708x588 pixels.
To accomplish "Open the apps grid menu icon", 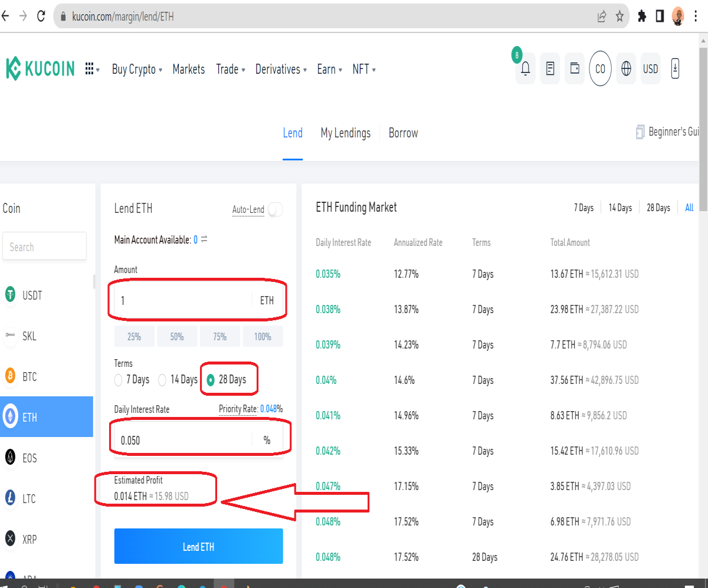I will (90, 69).
